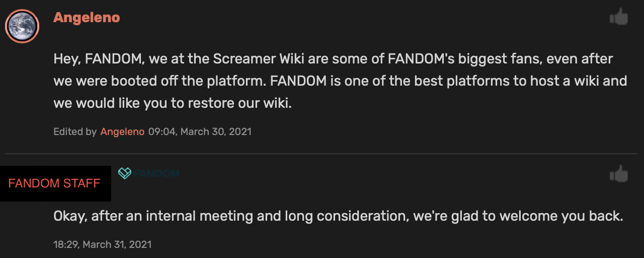Viewport: 644px width, 258px height.
Task: Open the 18:29, March 31, 2021 timestamp
Action: (102, 244)
